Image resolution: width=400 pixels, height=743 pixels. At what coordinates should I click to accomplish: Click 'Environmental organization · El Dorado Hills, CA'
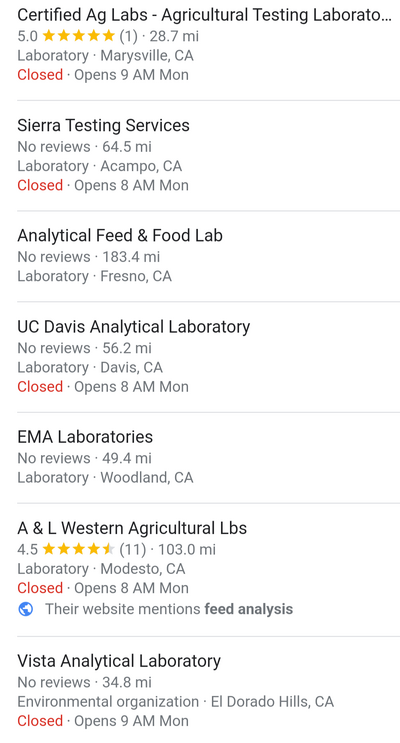(176, 702)
